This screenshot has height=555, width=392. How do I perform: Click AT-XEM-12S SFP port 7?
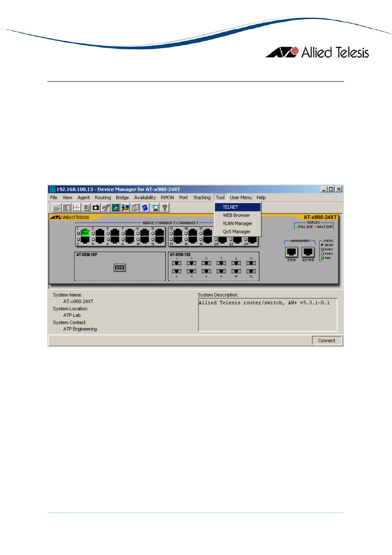pyautogui.click(x=221, y=264)
